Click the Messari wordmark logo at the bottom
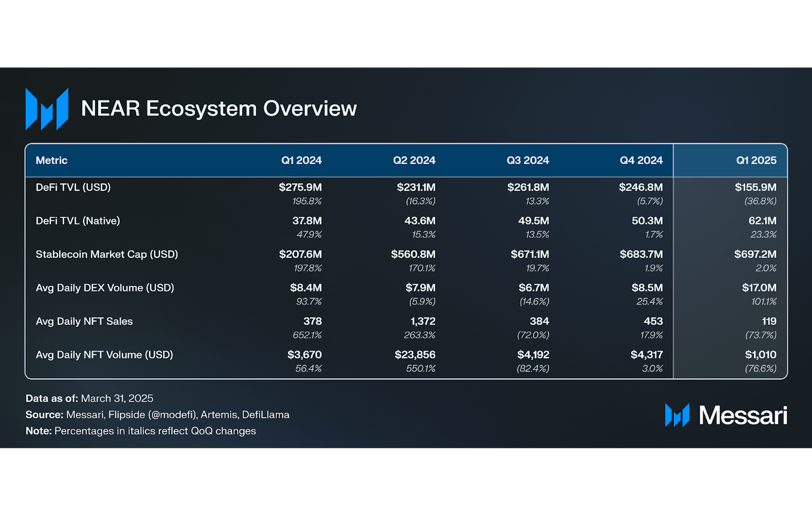The width and height of the screenshot is (812, 515). click(x=726, y=415)
